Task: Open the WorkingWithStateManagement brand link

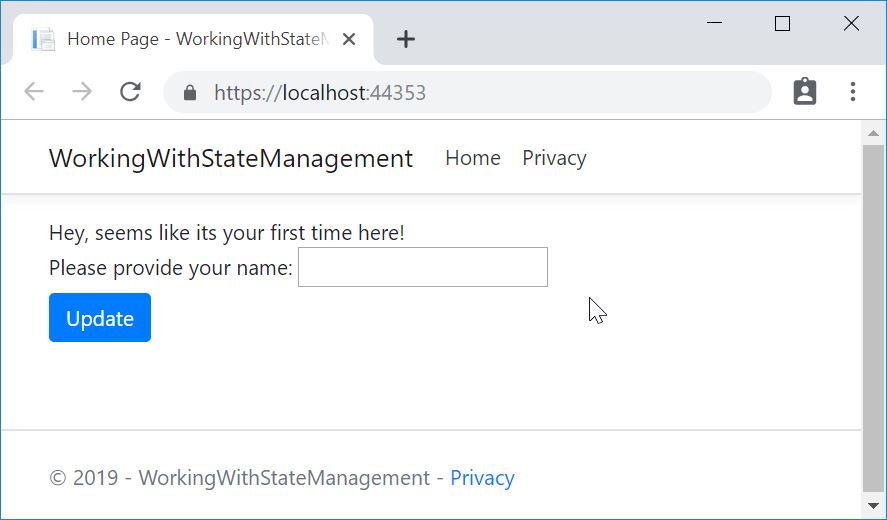Action: [230, 158]
